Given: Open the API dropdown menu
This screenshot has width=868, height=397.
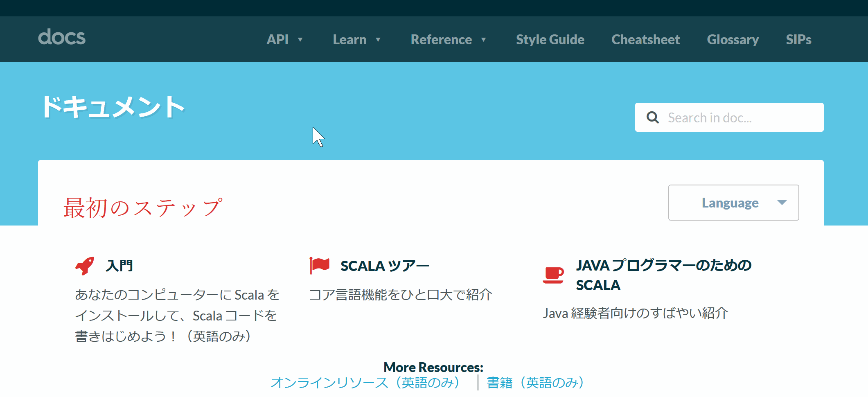Looking at the screenshot, I should click(277, 39).
